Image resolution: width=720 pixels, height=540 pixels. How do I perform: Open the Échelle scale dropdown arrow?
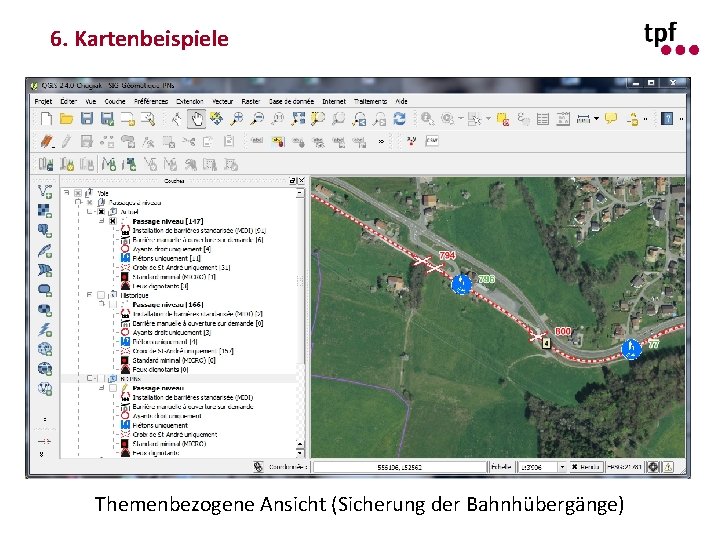coord(562,467)
